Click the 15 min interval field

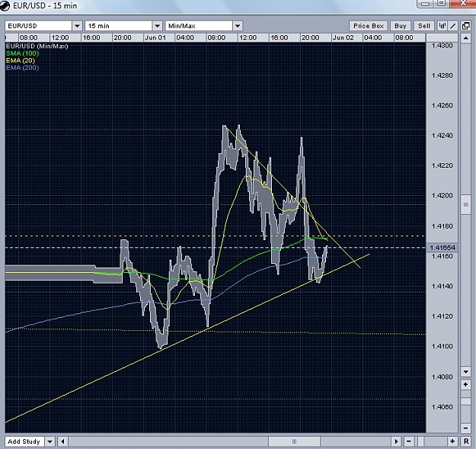pos(119,26)
